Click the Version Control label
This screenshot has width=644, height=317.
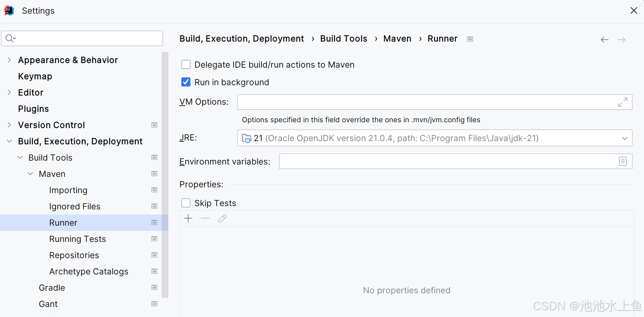pos(51,125)
